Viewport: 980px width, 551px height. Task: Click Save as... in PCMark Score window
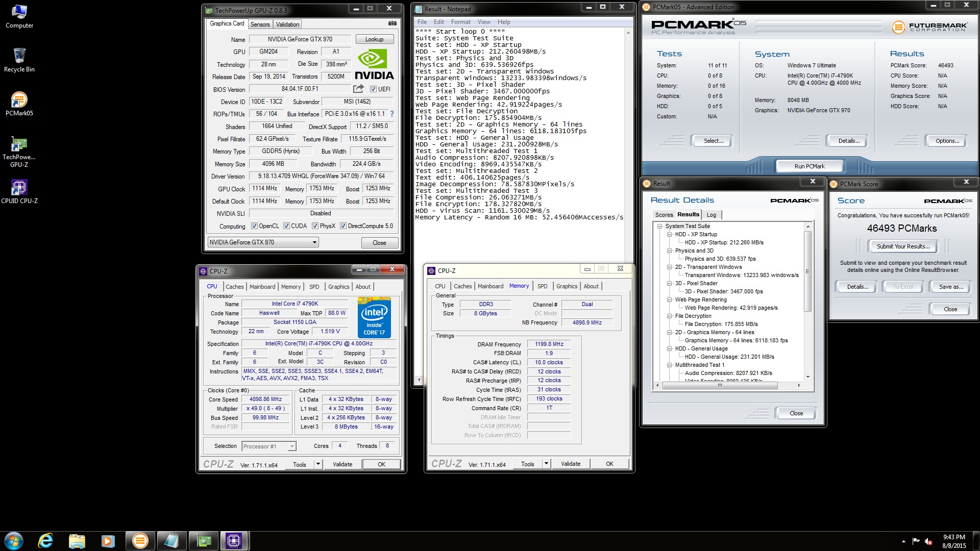[951, 287]
